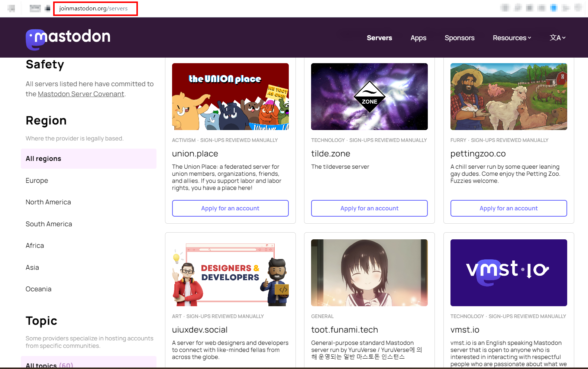This screenshot has width=588, height=369.
Task: Open the Sponsors nav item
Action: (459, 38)
